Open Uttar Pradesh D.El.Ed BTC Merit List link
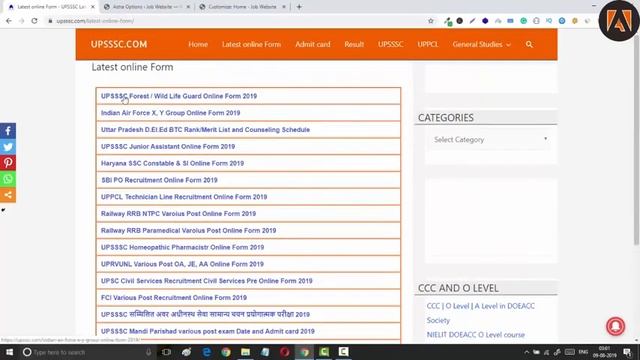 pos(205,130)
